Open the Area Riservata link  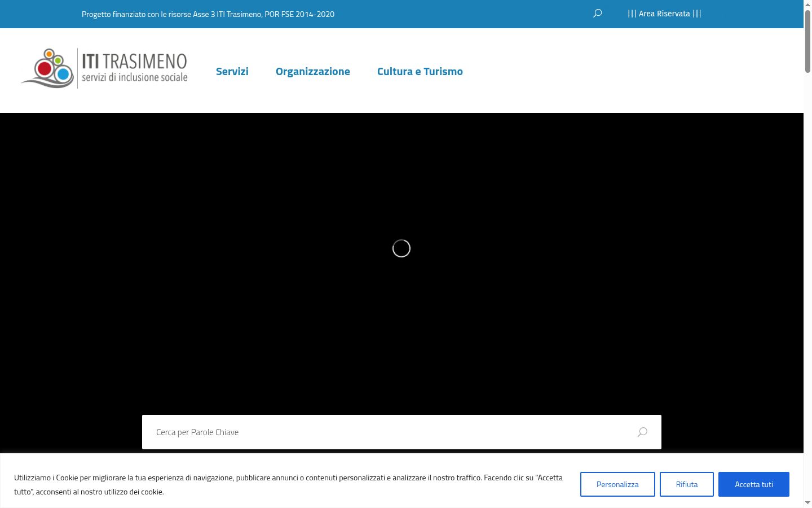click(x=664, y=14)
